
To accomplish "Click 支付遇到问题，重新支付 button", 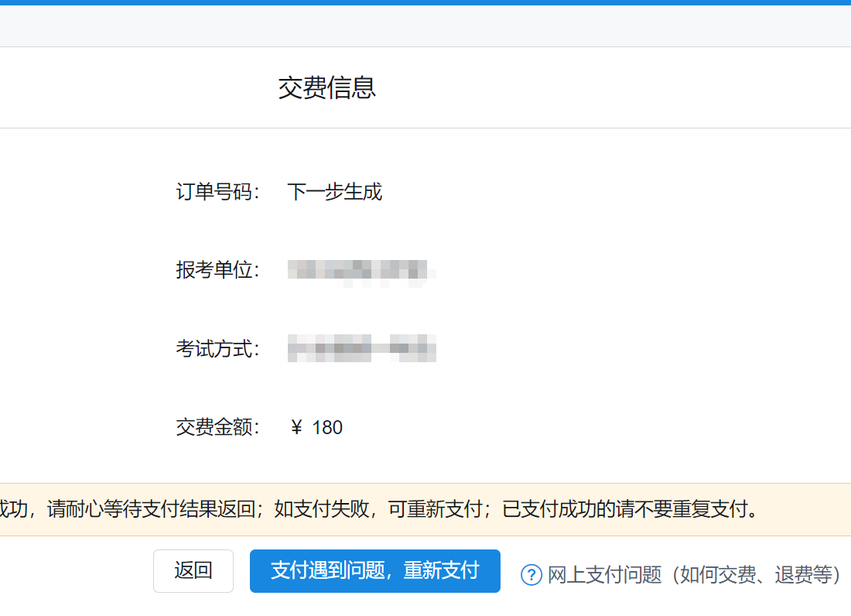I will [x=375, y=571].
